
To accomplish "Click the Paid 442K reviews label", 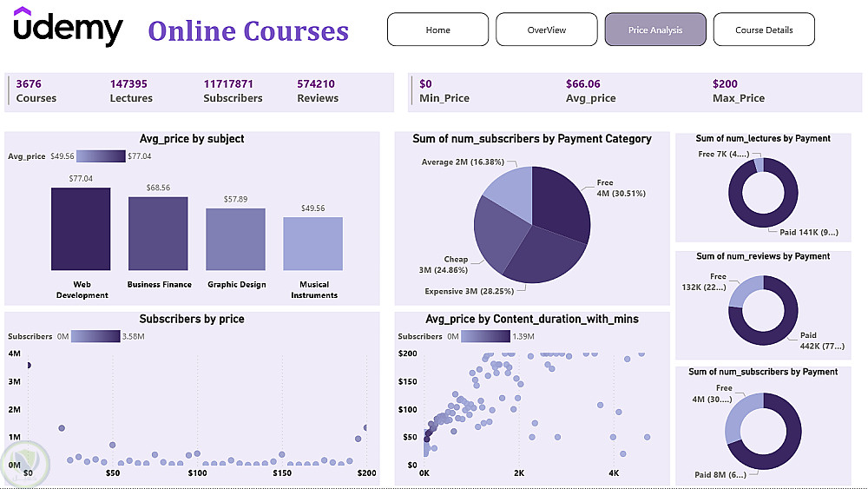I will point(822,340).
